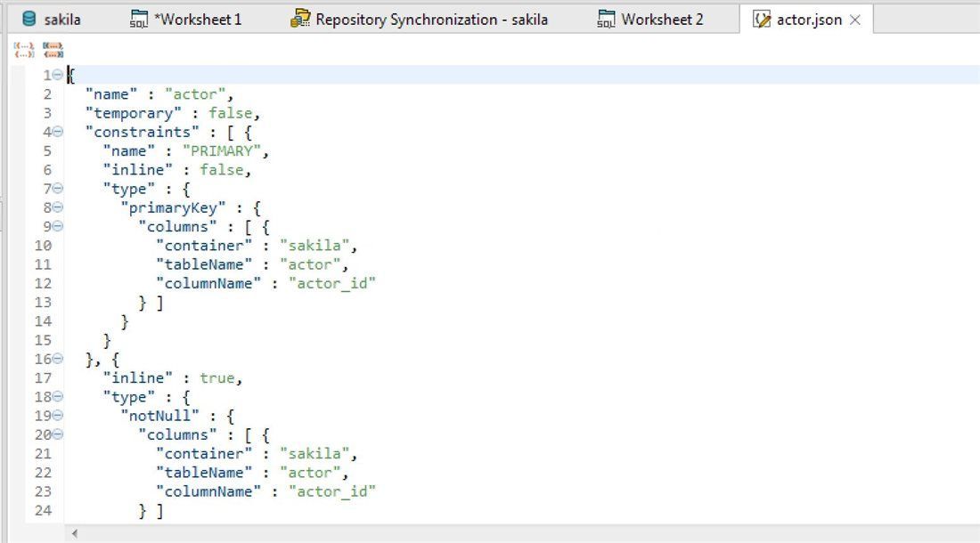
Task: Collapse the primaryKey fold at line 8
Action: [58, 207]
